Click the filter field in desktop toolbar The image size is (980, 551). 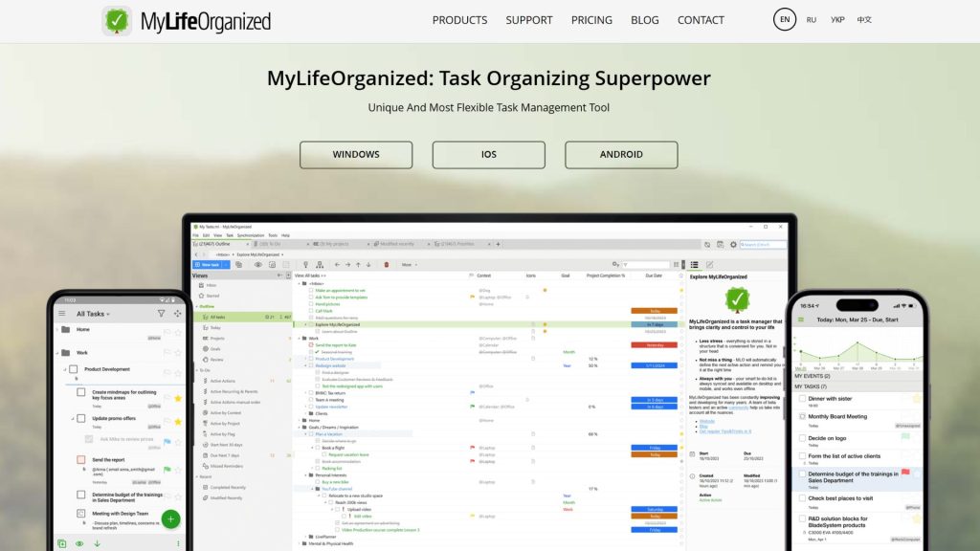(x=645, y=265)
